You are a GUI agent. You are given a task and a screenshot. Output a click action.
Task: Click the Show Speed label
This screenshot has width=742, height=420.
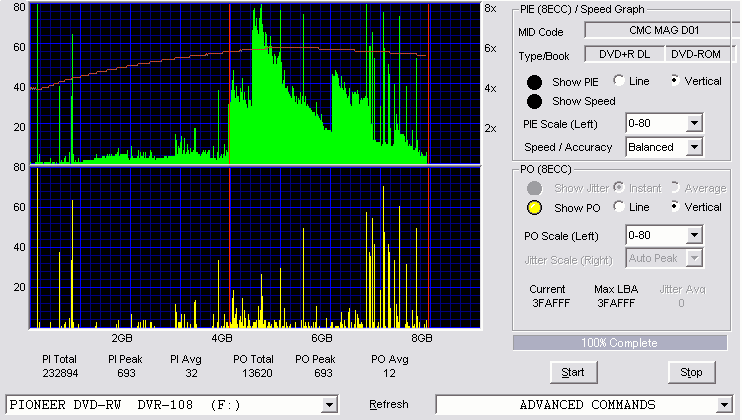tap(583, 101)
